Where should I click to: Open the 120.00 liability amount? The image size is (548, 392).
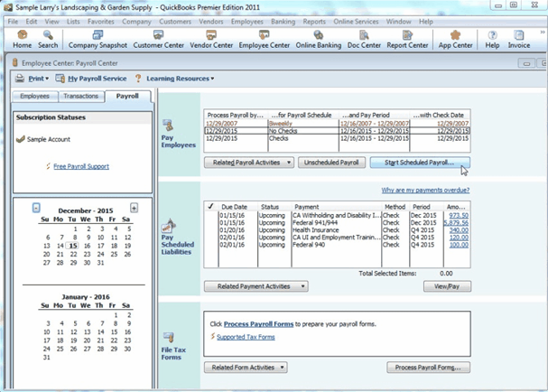pyautogui.click(x=459, y=238)
